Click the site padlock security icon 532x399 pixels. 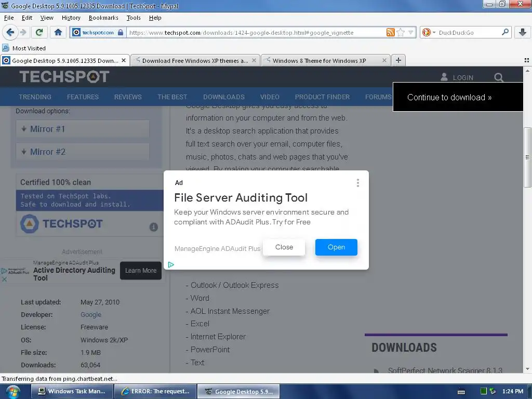121,32
